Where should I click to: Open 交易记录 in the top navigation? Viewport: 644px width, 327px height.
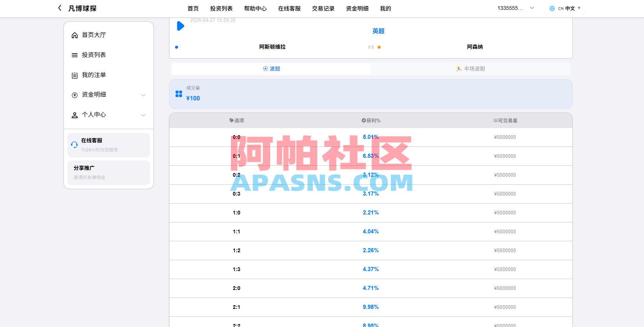pyautogui.click(x=323, y=8)
